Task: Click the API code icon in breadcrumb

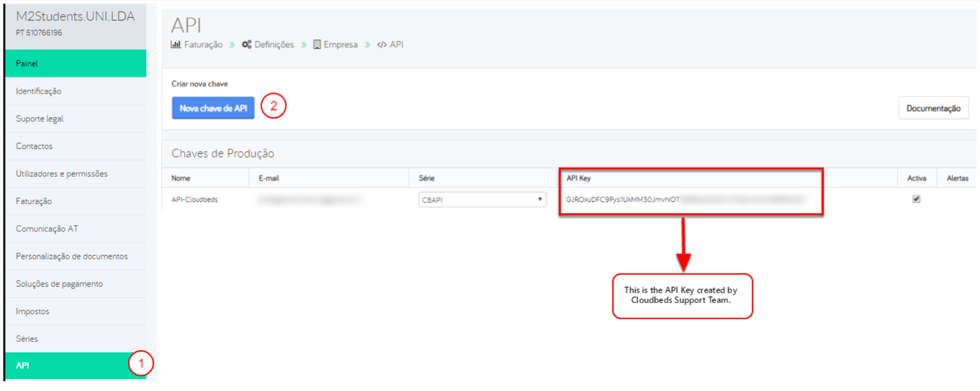Action: [382, 45]
